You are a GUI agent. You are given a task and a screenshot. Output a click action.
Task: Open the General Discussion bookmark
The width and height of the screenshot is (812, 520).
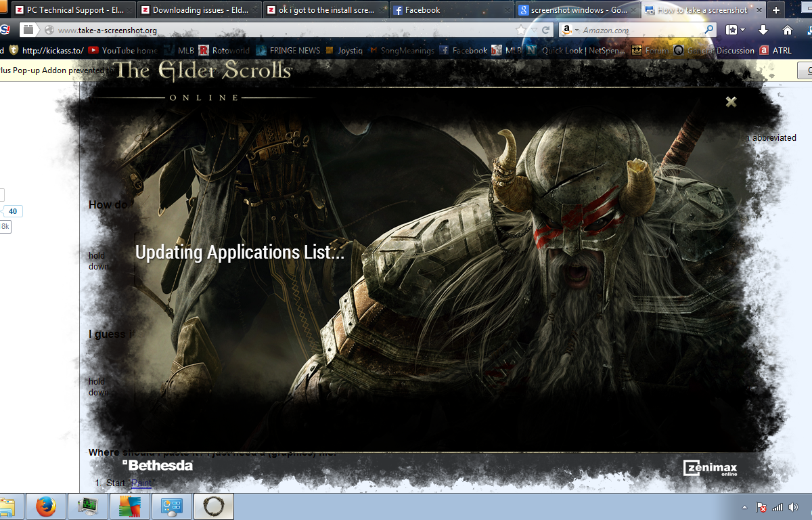714,51
